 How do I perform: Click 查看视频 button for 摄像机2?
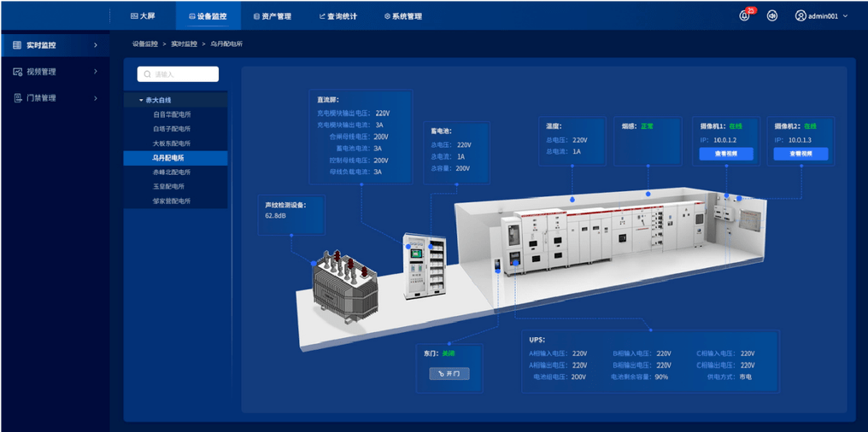click(x=801, y=154)
